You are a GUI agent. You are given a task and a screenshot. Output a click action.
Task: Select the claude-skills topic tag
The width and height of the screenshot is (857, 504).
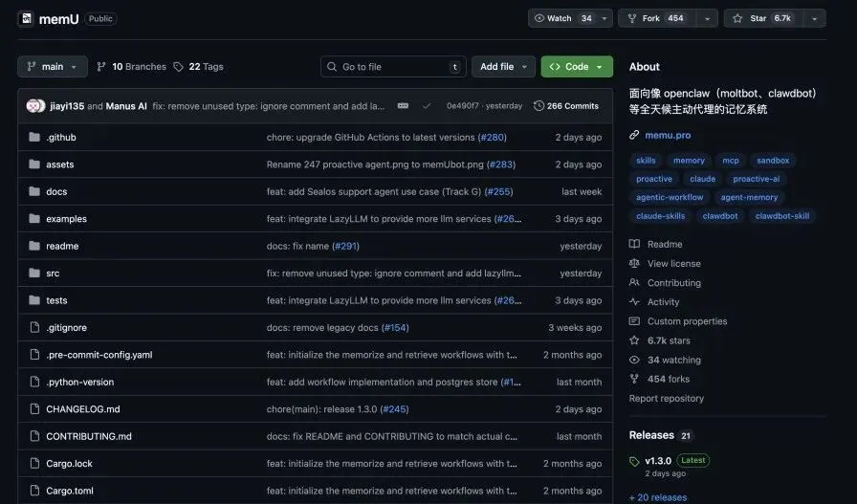[x=660, y=216]
